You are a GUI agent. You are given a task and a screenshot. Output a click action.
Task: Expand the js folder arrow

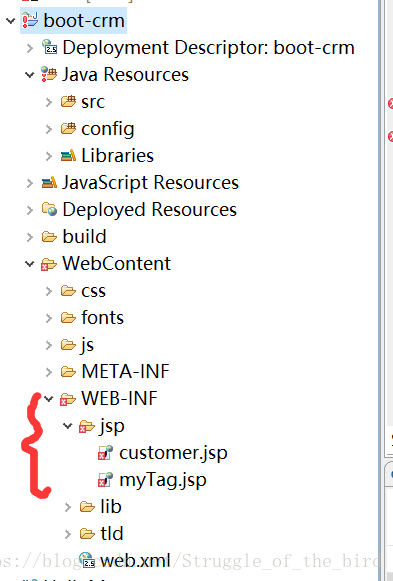pos(49,345)
